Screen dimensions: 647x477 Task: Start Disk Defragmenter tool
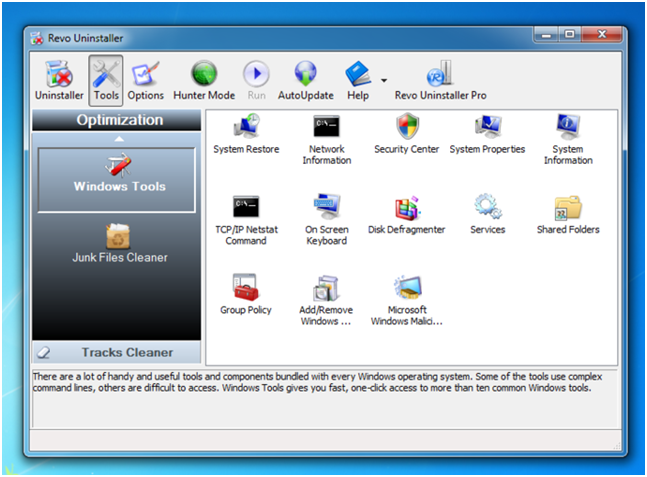click(x=406, y=215)
